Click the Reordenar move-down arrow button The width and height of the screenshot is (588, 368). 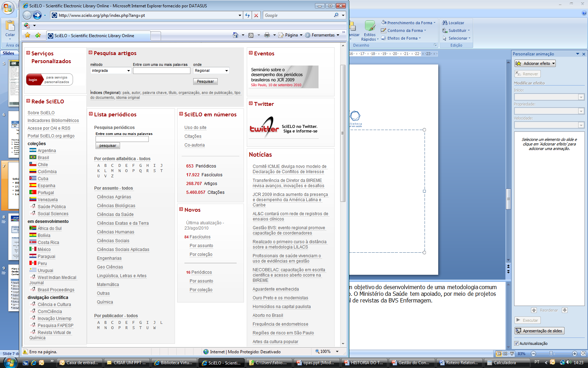[565, 310]
